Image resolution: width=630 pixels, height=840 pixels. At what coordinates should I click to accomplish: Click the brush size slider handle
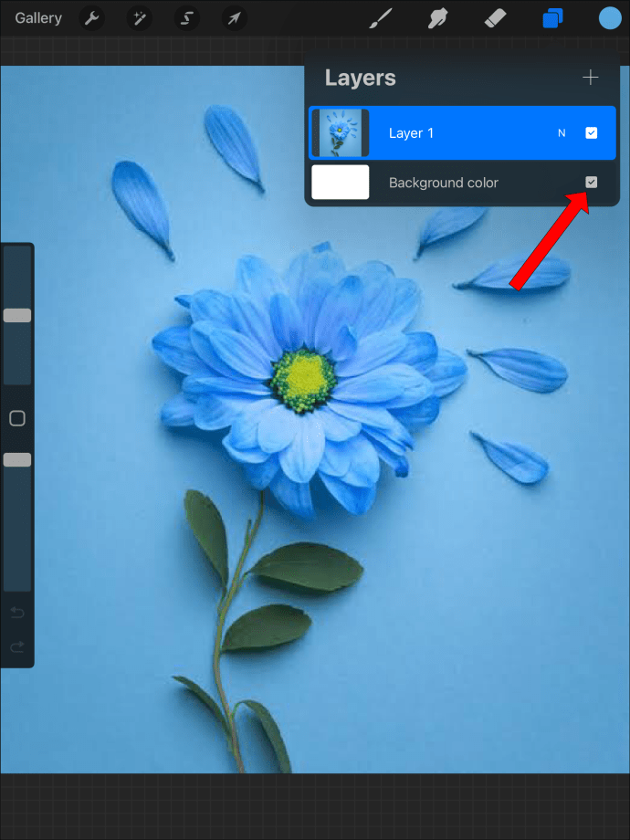[x=17, y=316]
